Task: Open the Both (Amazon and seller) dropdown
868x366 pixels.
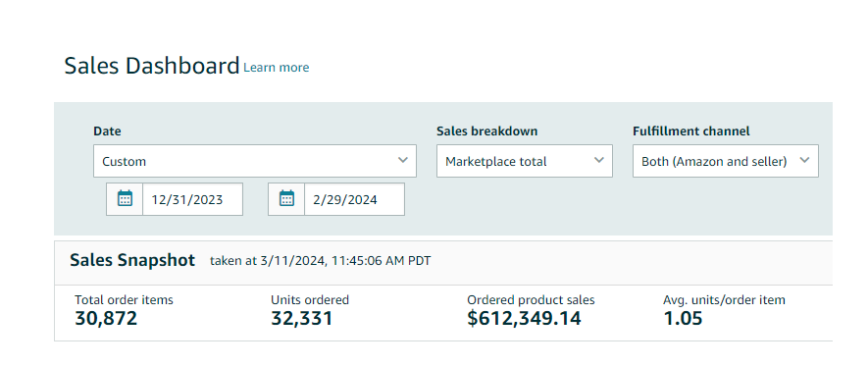Action: [x=725, y=161]
